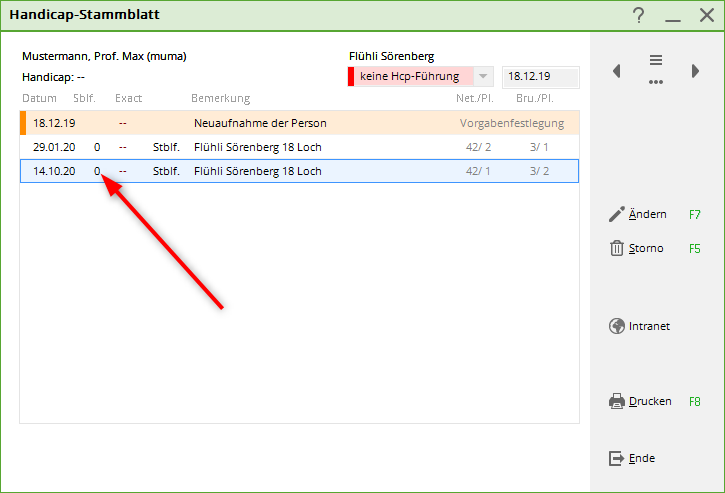Click the Bru./Pl. column header
The image size is (725, 493).
[535, 98]
